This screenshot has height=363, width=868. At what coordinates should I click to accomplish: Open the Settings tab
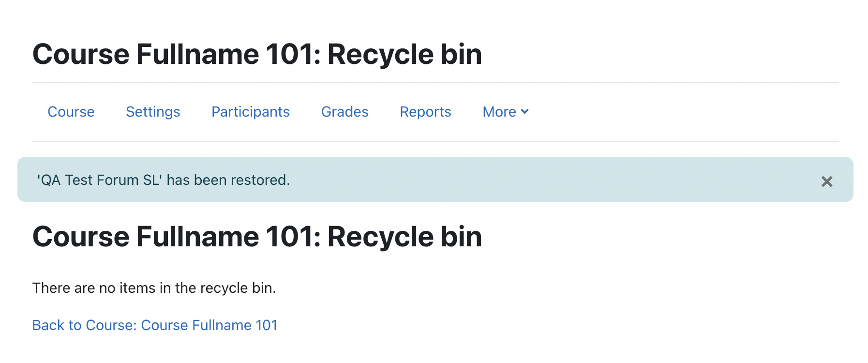(x=153, y=112)
